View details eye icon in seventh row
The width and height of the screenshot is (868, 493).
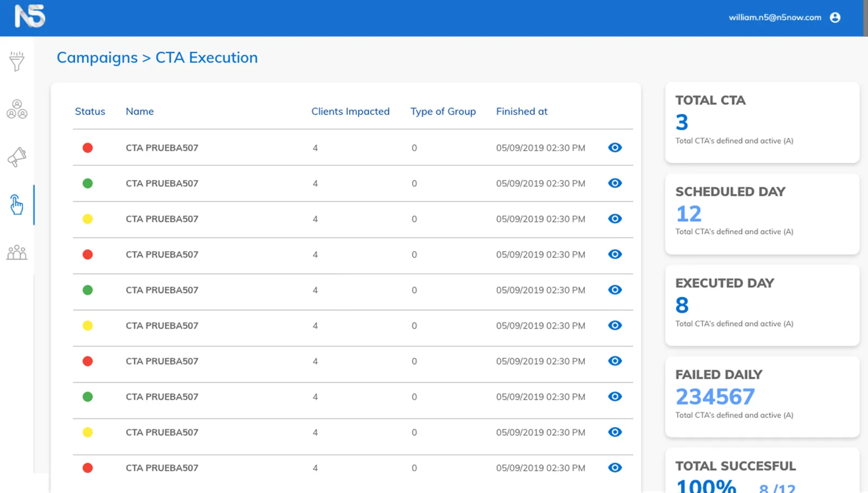(615, 361)
